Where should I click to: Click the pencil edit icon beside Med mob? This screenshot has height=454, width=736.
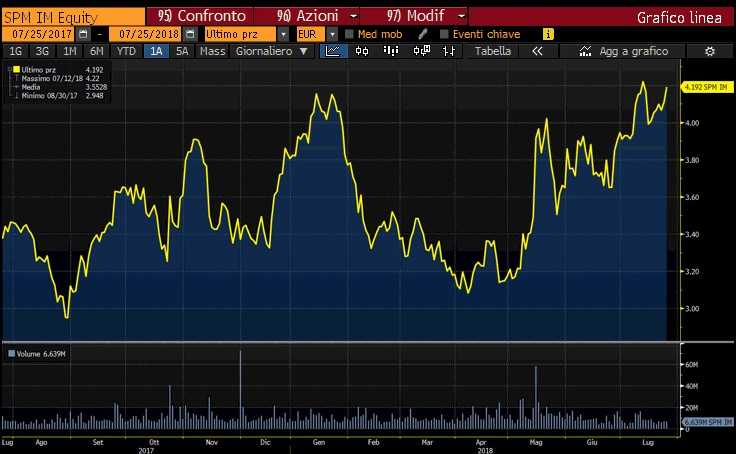(x=423, y=34)
